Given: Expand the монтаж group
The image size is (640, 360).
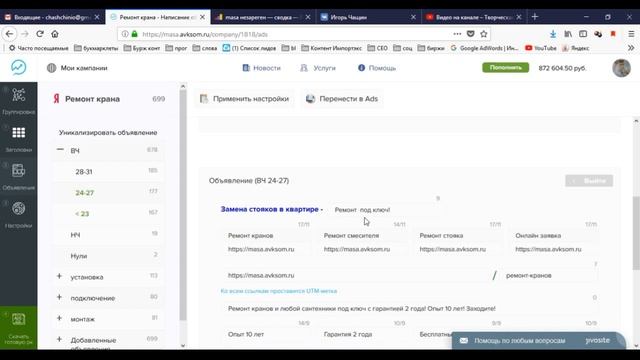Looking at the screenshot, I should coord(60,318).
